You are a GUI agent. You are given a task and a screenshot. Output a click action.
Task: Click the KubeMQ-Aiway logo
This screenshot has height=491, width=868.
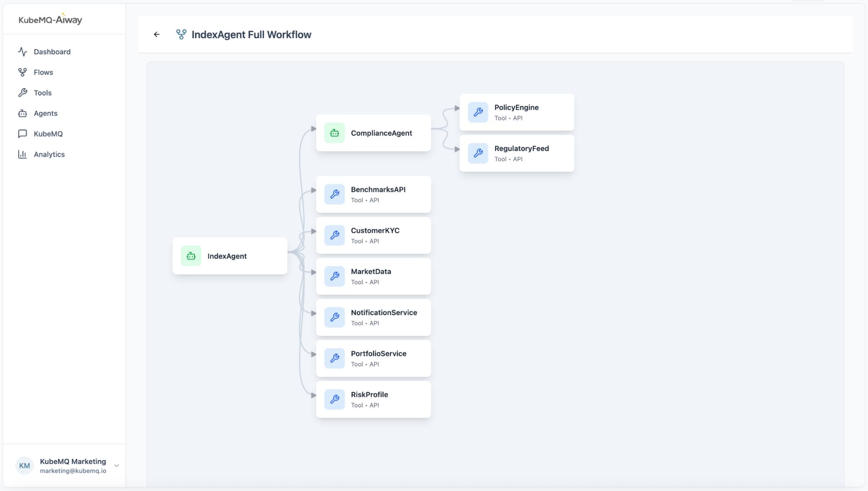pos(50,20)
